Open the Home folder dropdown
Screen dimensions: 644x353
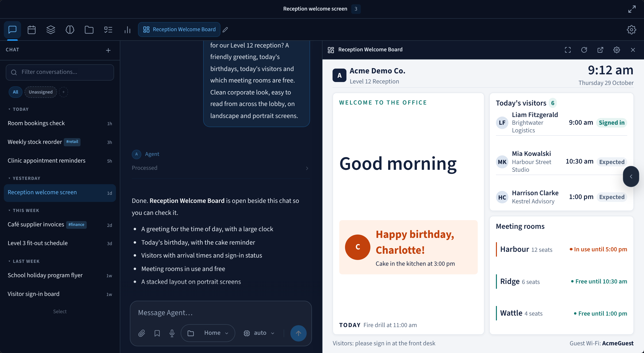click(x=208, y=333)
